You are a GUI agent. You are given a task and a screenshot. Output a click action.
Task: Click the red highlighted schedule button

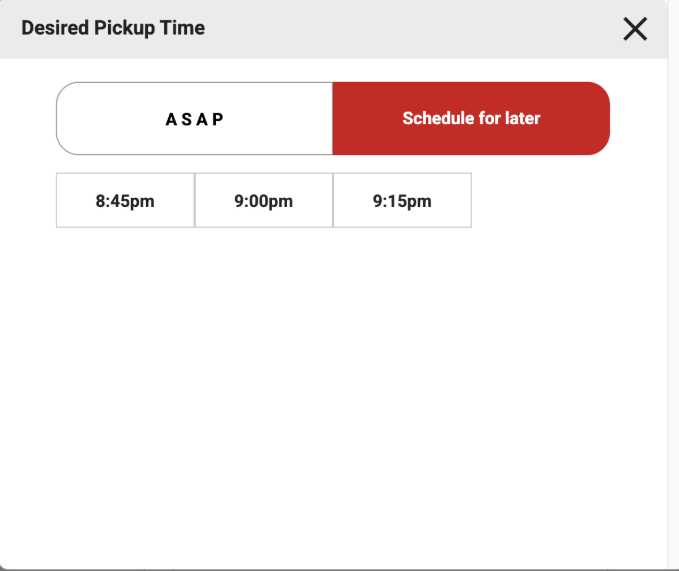point(471,118)
